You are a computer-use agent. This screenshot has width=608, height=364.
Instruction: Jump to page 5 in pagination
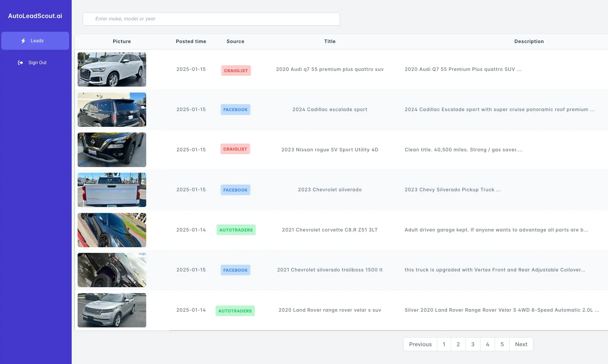click(x=502, y=344)
